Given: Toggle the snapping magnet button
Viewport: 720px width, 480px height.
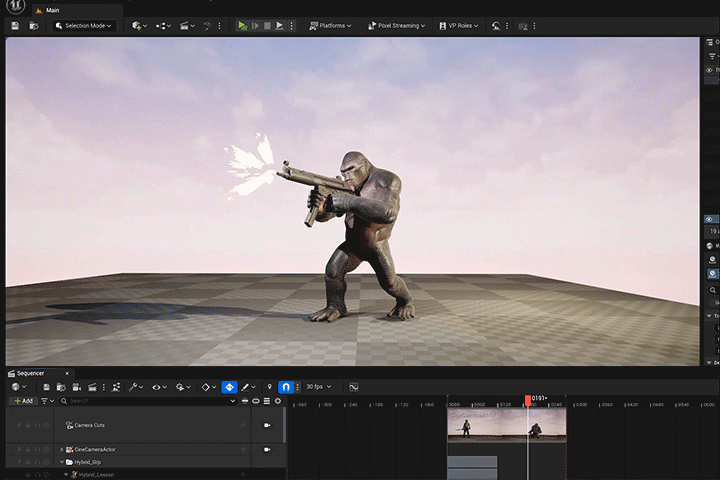Looking at the screenshot, I should tap(286, 387).
